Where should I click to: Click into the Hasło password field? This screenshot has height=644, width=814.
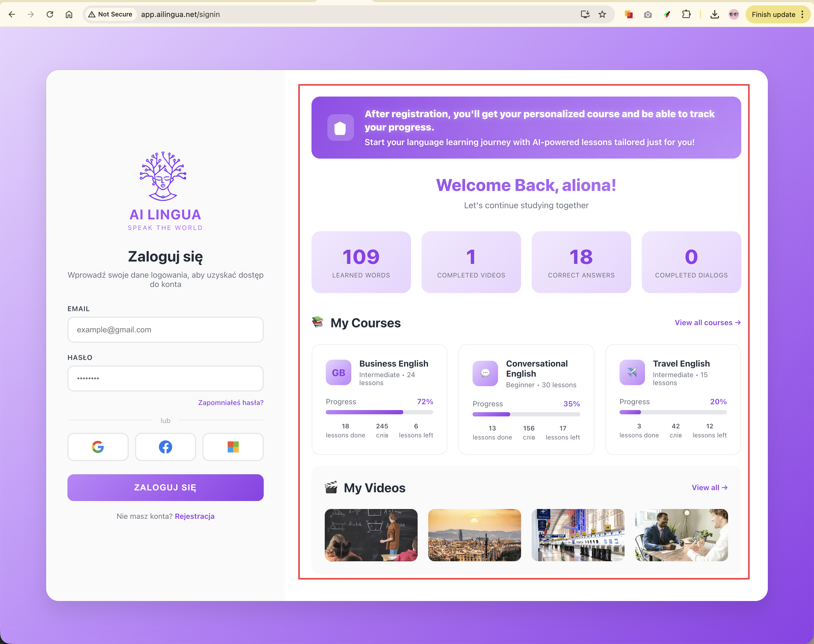(x=165, y=378)
